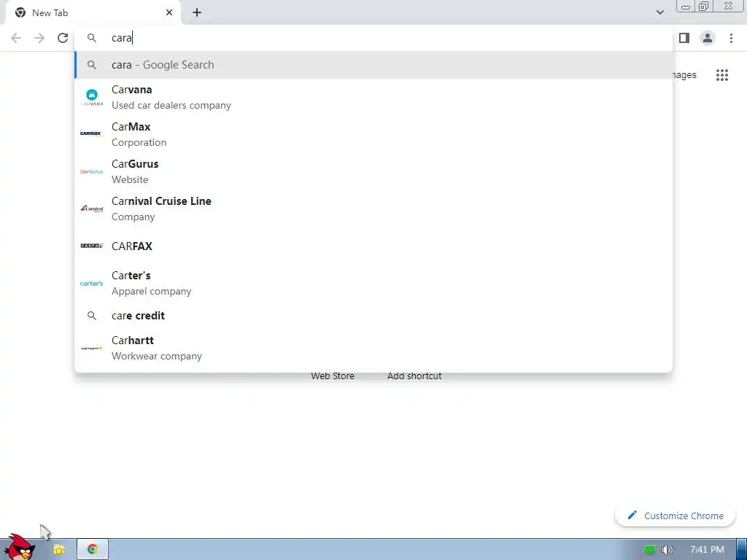Click the CarMax logo icon
747x560 pixels.
pos(91,134)
